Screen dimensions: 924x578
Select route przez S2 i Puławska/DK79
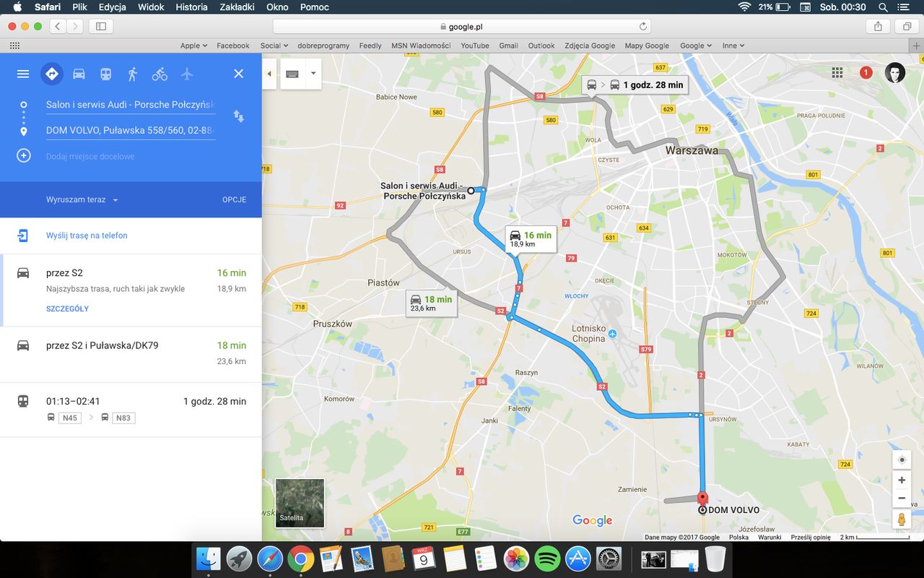point(131,354)
